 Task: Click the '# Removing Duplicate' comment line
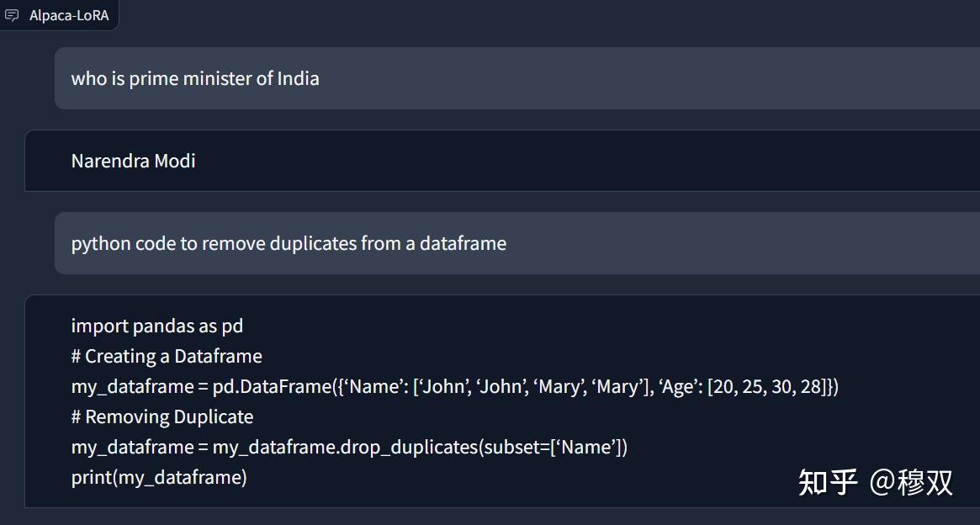162,416
